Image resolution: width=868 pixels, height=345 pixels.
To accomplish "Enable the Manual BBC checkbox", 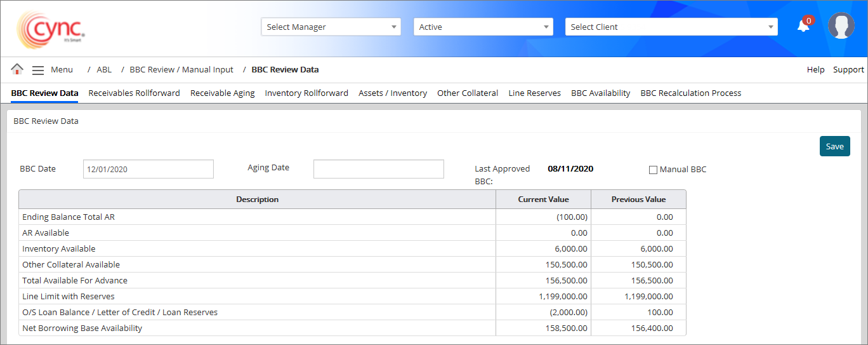I will (x=653, y=170).
